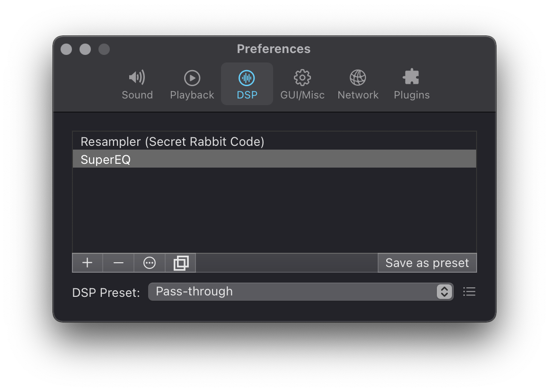Viewport: 549px width, 392px height.
Task: Remove SuperEQ using the minus button
Action: pos(118,263)
